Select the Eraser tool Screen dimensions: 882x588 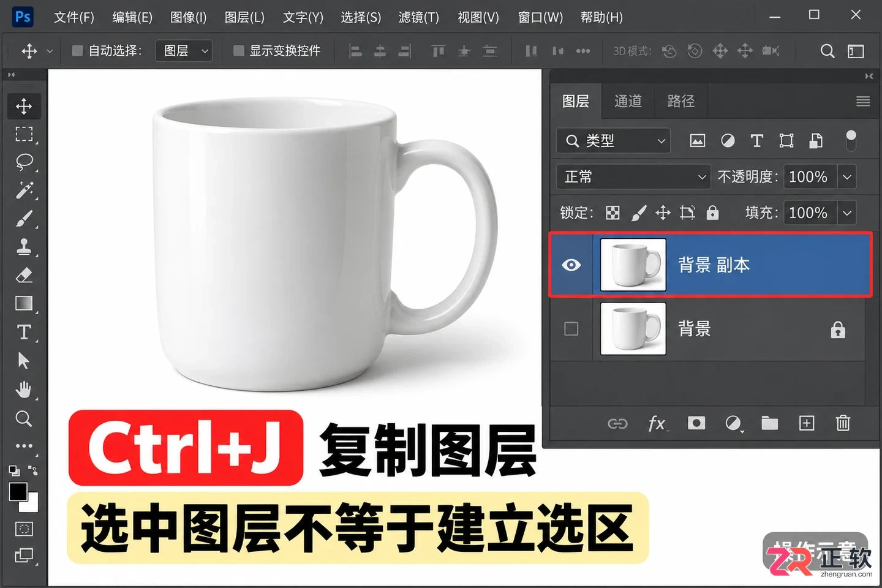[x=24, y=275]
